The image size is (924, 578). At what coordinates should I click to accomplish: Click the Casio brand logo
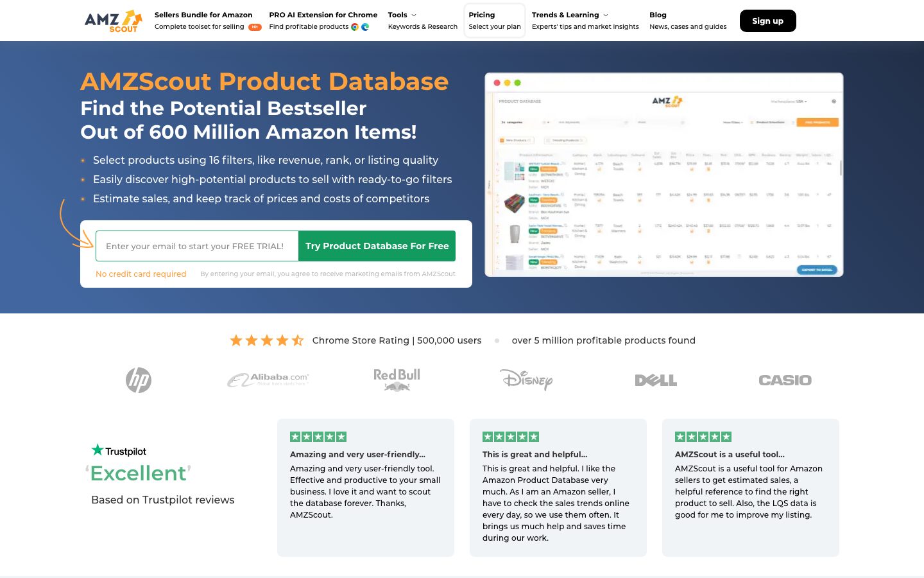click(x=785, y=380)
